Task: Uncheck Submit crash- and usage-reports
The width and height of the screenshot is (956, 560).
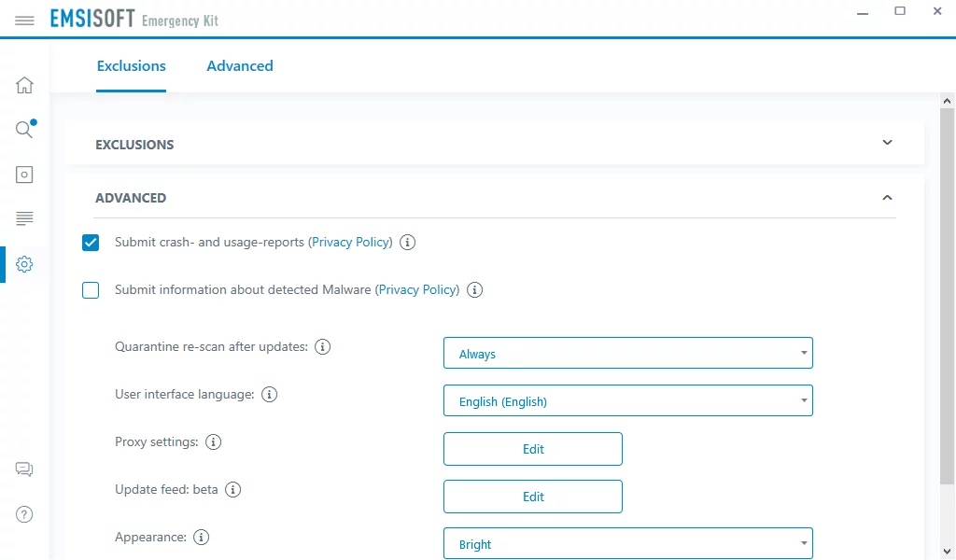Action: pos(91,243)
